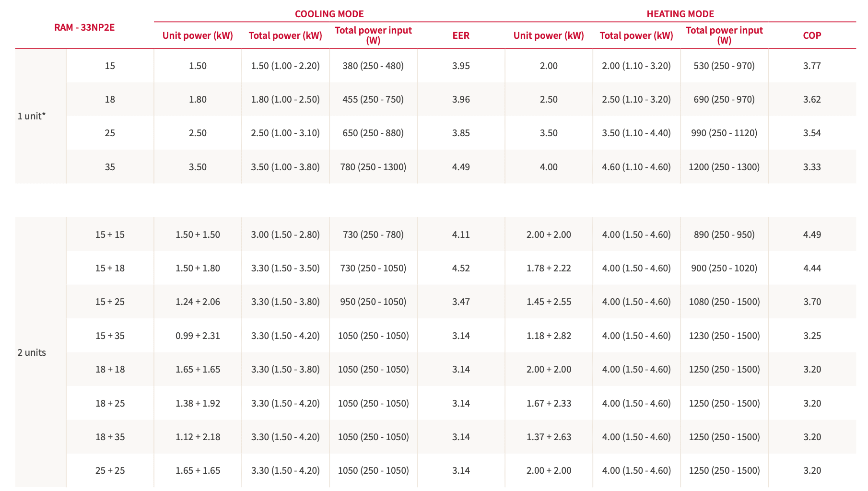Select the 990 (250 - 1120) heating input cell
This screenshot has width=868, height=491.
pos(724,133)
